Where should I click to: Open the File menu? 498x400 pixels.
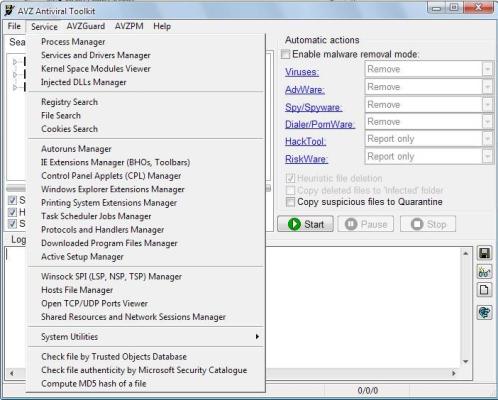[14, 26]
